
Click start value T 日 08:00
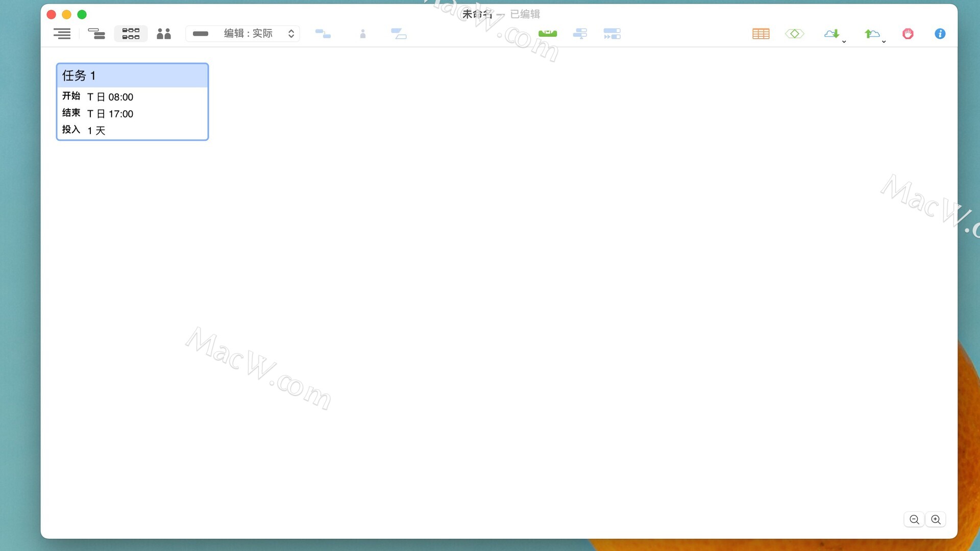(110, 97)
